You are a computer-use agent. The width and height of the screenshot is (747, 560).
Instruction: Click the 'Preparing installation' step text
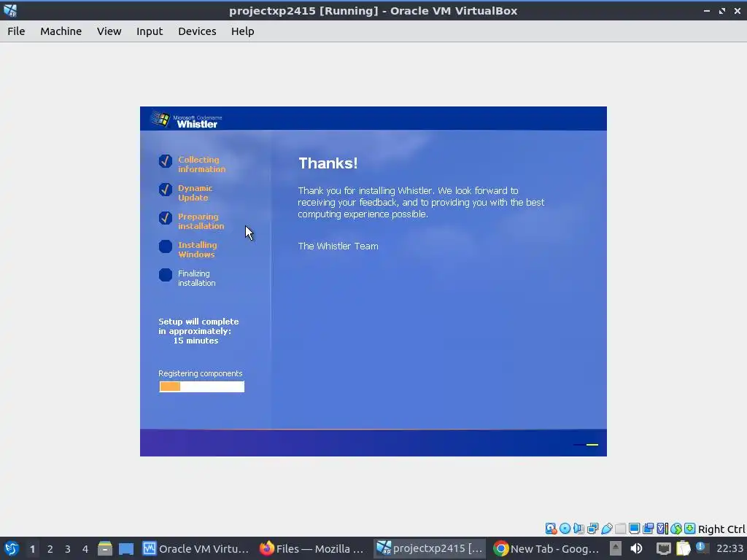[x=201, y=222]
